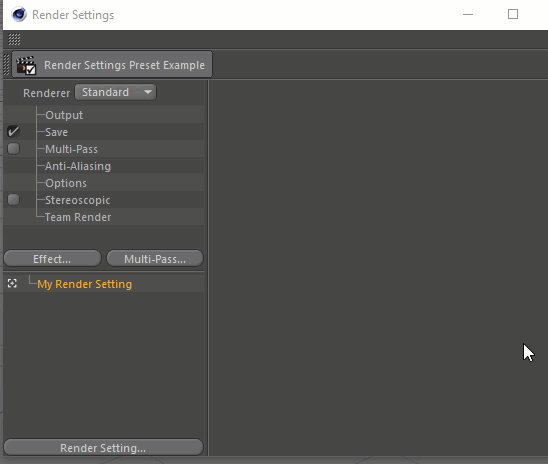The width and height of the screenshot is (548, 464).
Task: Select My Render Setting in the list
Action: click(x=85, y=284)
